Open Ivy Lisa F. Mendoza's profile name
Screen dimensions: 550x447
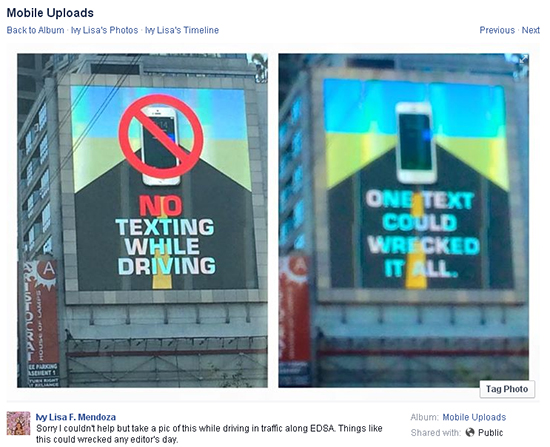(76, 417)
